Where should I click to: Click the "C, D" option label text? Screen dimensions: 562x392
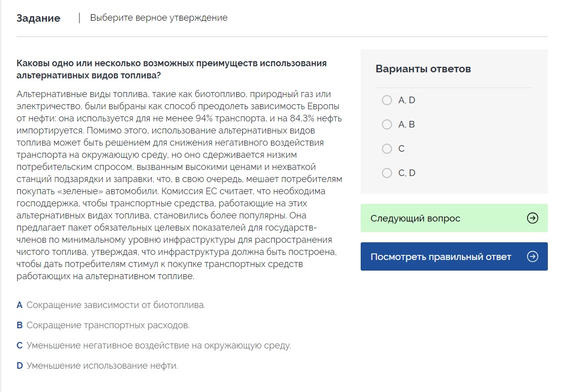407,173
